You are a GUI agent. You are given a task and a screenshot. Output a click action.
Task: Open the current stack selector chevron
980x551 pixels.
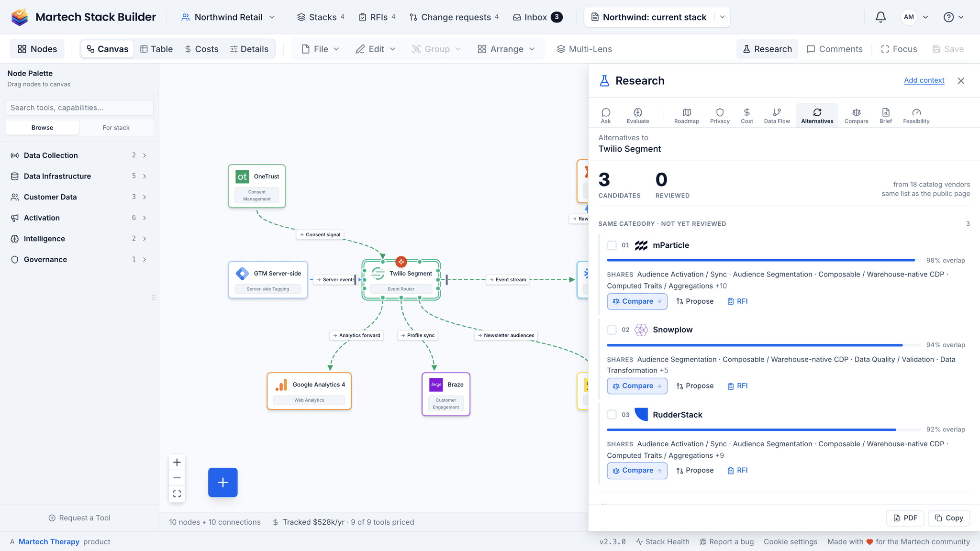pyautogui.click(x=722, y=17)
